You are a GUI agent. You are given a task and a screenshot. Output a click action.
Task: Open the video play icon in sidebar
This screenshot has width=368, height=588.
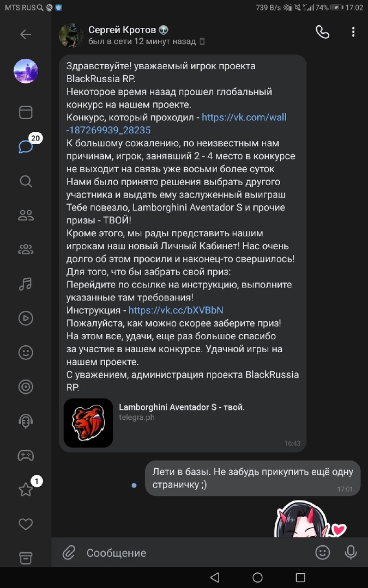26,318
